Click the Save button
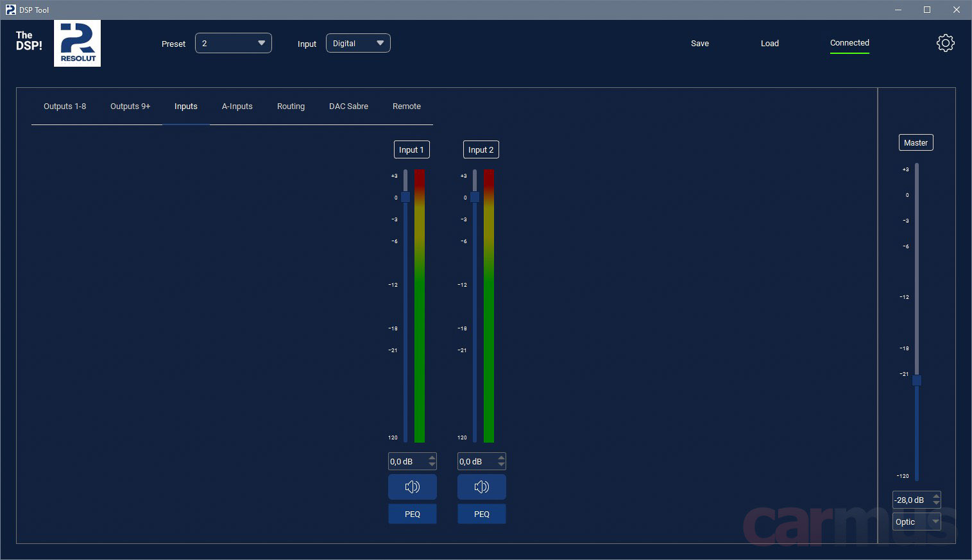 (700, 44)
